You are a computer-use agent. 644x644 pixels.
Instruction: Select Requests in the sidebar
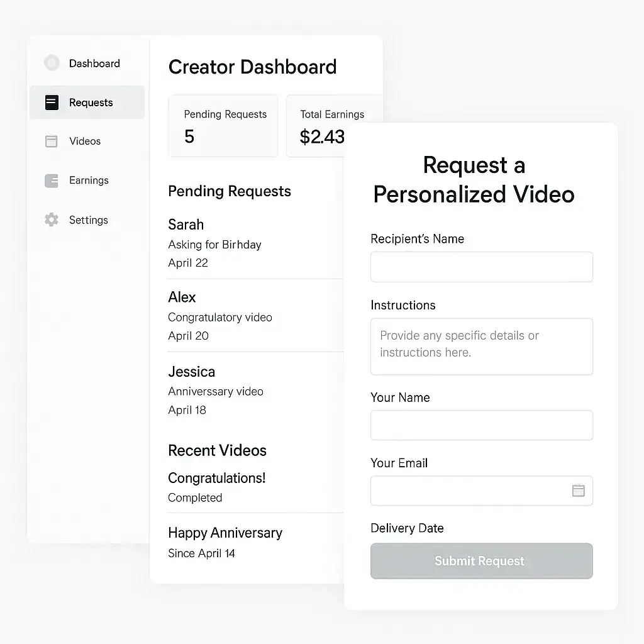87,103
